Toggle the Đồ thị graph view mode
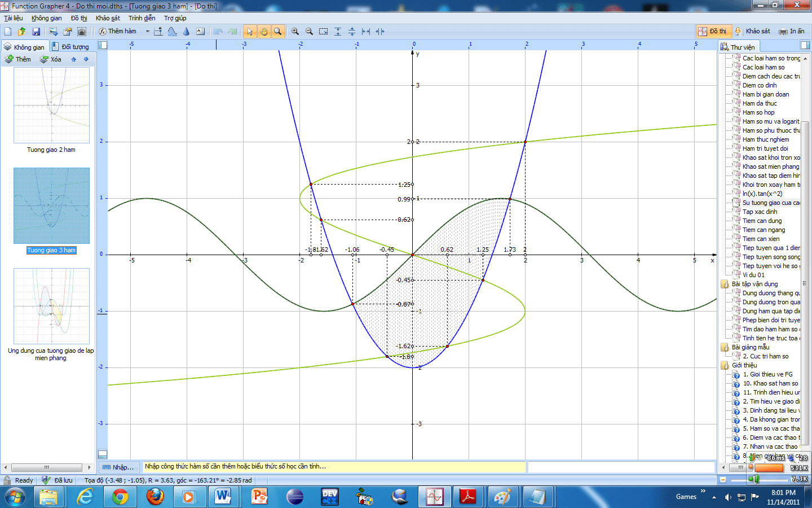This screenshot has height=508, width=812. coord(713,31)
